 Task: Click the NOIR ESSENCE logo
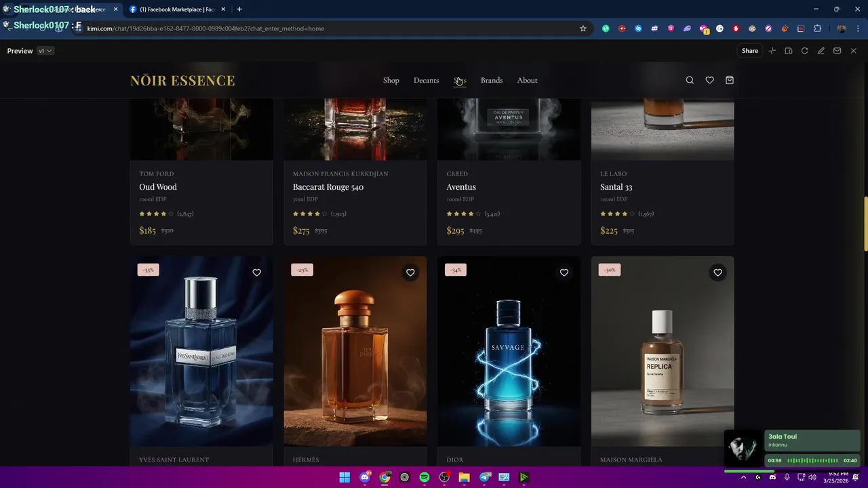point(182,81)
